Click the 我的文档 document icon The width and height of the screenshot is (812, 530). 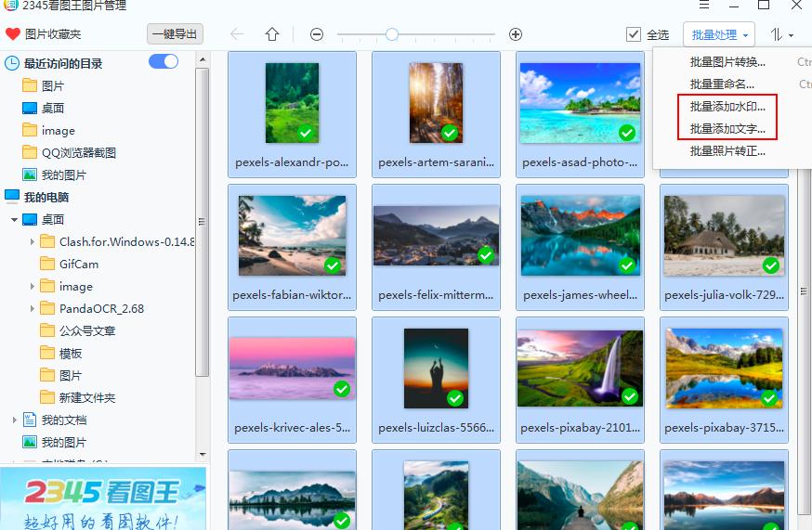[x=30, y=420]
